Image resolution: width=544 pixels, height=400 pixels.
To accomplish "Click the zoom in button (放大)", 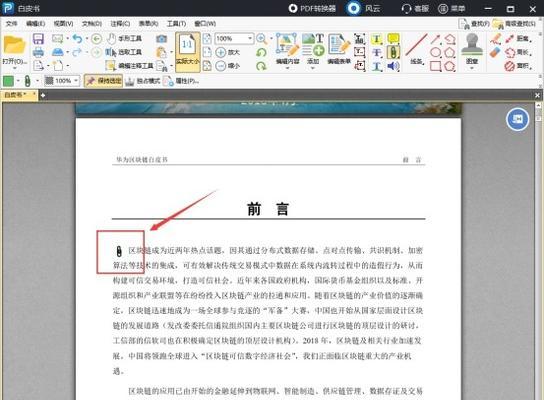I will click(x=227, y=52).
